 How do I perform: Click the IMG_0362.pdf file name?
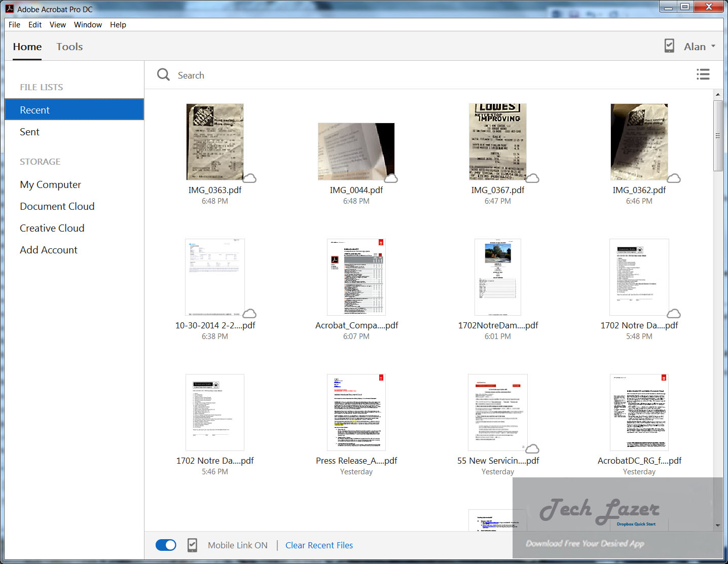coord(639,190)
